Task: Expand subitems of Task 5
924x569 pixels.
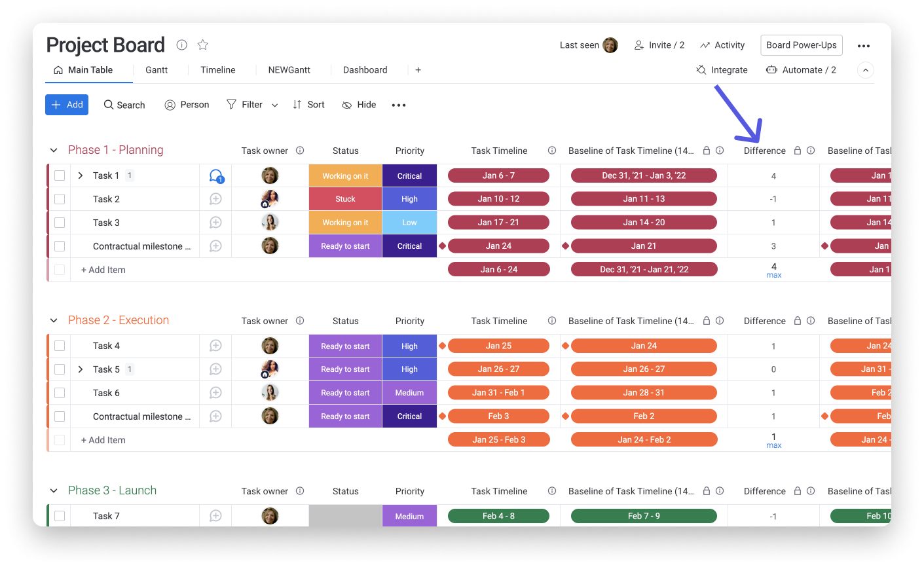Action: coord(79,369)
